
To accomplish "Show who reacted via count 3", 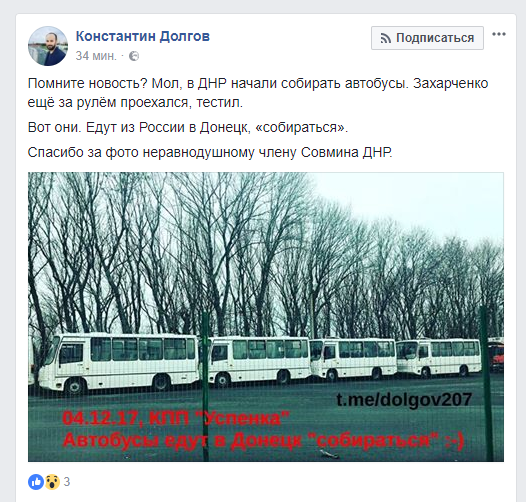I will (x=67, y=482).
